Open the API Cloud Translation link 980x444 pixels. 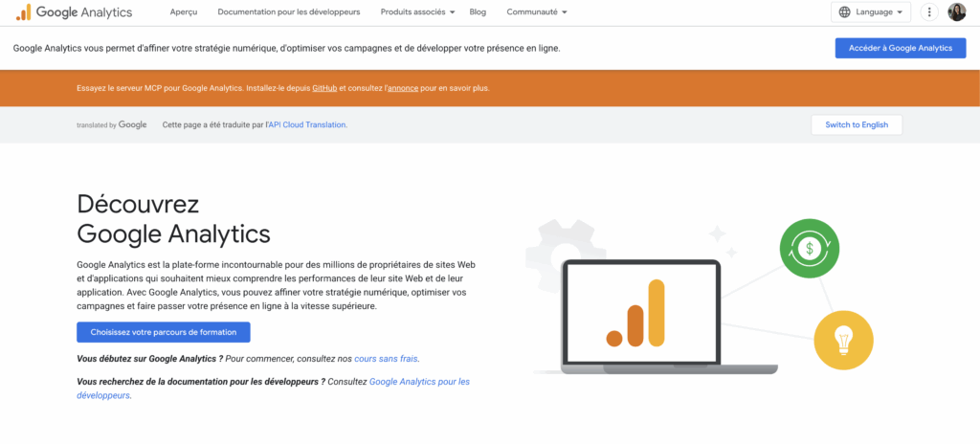(x=307, y=124)
